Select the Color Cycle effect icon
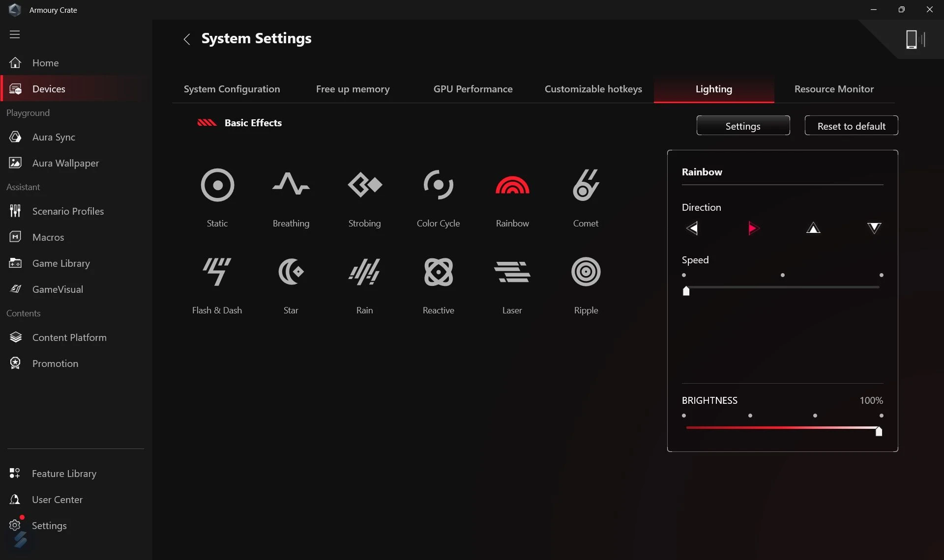 point(438,185)
